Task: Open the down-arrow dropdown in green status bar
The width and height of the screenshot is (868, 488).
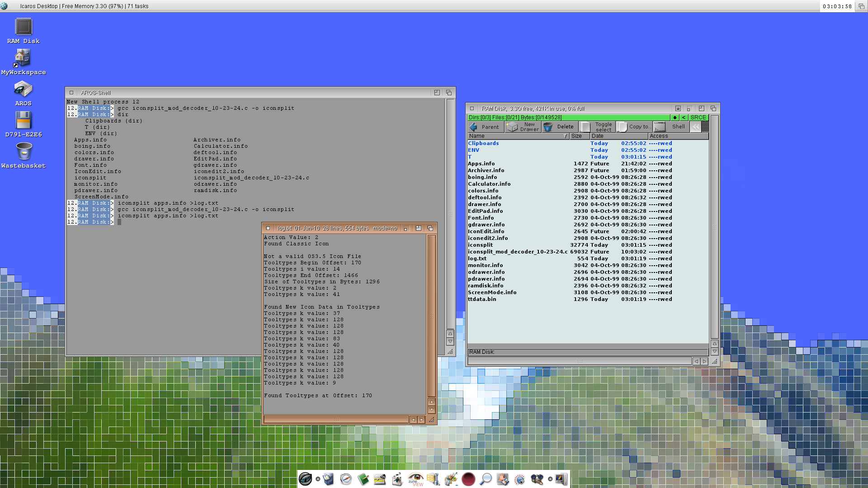Action: coord(675,117)
